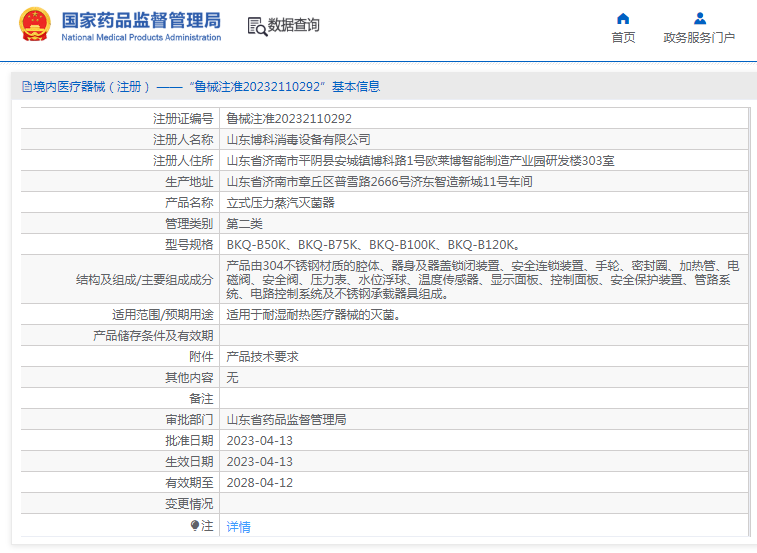Screen dimensions: 757x553
Task: Click the bullet icon beside 注
Action: [195, 525]
